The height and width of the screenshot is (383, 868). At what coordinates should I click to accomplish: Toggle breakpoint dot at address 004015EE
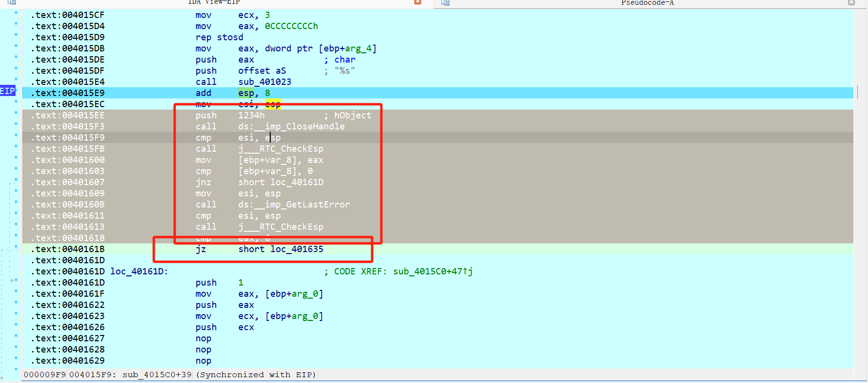click(16, 113)
